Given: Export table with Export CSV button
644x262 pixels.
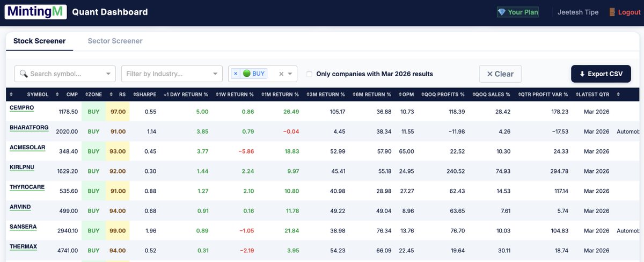Looking at the screenshot, I should point(601,74).
